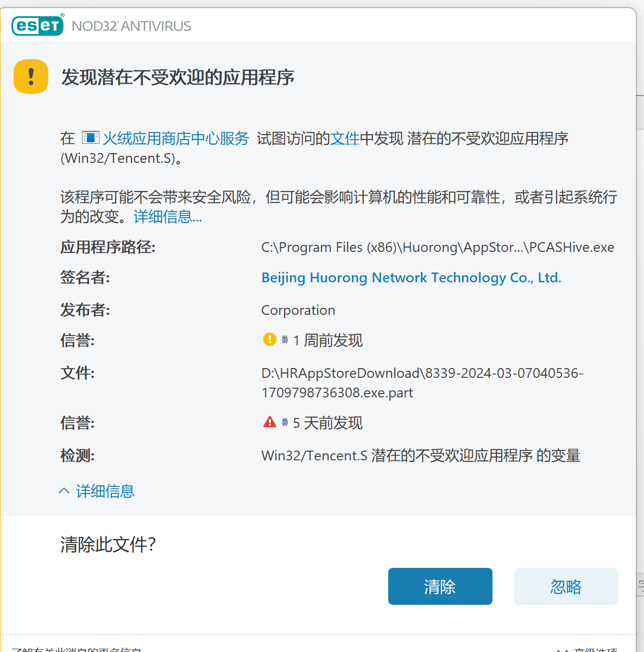Click the 忽略 button

pyautogui.click(x=566, y=586)
